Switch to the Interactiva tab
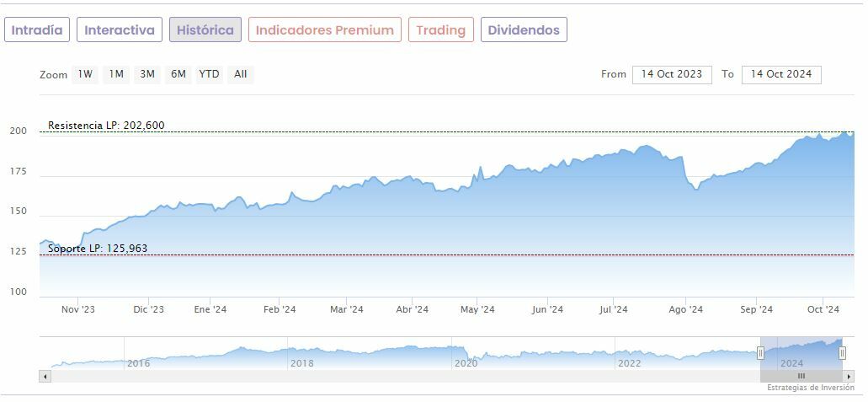This screenshot has width=868, height=402. (x=120, y=30)
